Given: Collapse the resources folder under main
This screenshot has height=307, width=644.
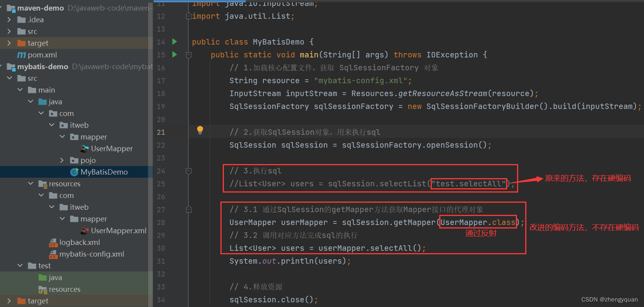Looking at the screenshot, I should (30, 184).
